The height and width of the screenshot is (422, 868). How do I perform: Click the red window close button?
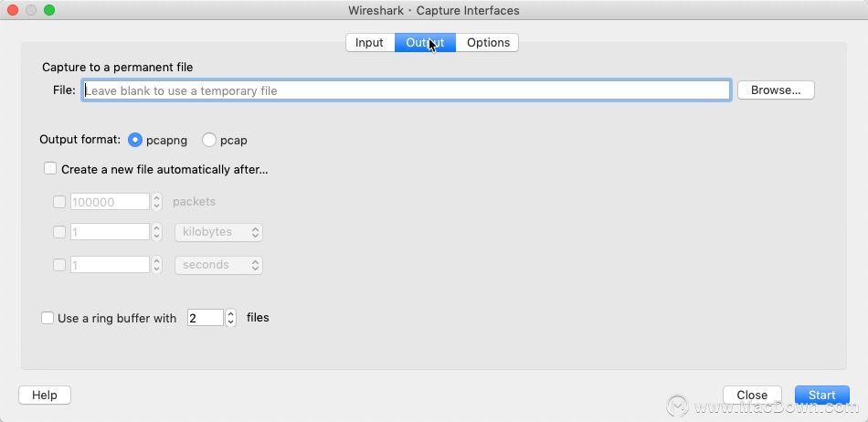[x=12, y=10]
